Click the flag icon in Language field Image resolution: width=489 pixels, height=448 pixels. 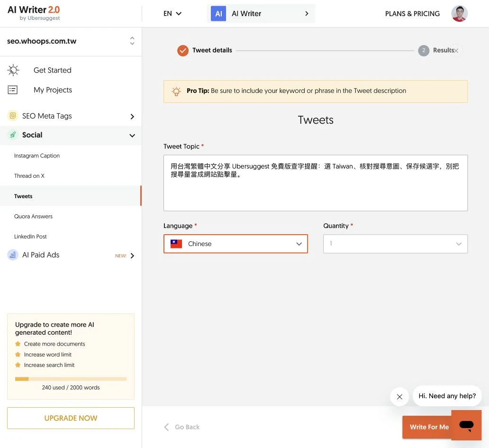pos(176,244)
